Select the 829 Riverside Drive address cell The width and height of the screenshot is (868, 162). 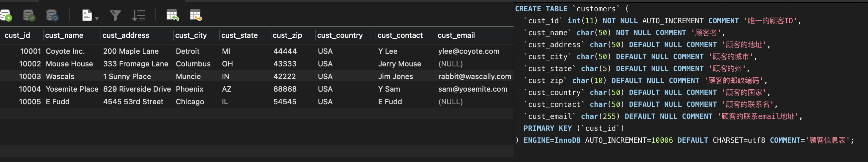(x=137, y=89)
